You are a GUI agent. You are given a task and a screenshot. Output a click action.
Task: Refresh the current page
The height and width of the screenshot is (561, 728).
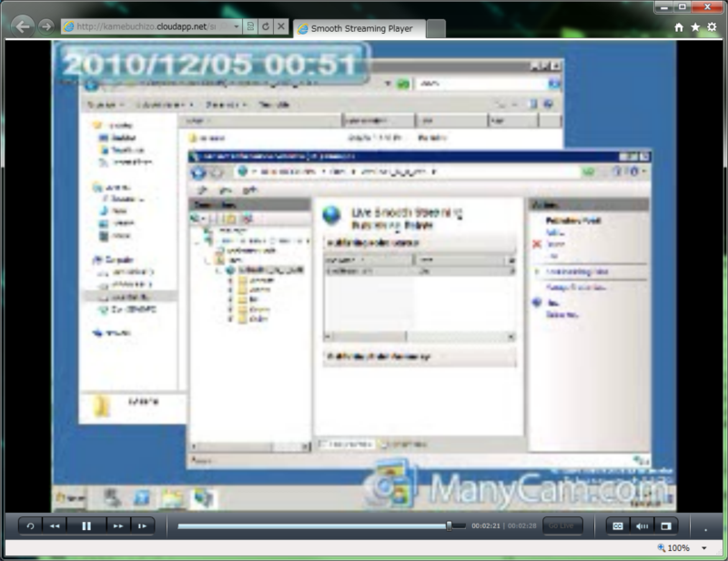266,26
